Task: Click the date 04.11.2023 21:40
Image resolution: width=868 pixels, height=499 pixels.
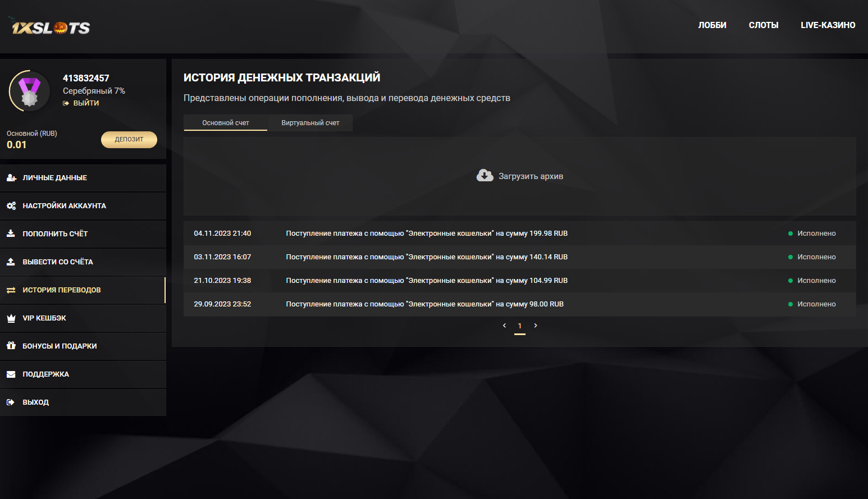Action: point(222,234)
